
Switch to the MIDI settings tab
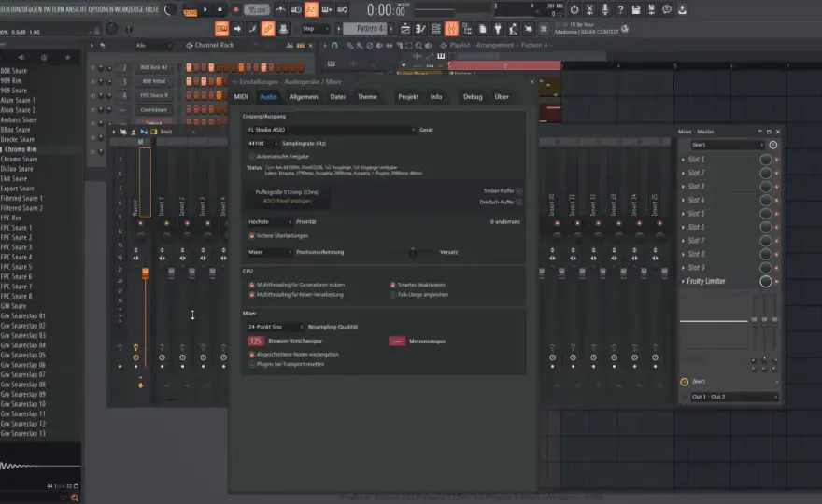[241, 97]
